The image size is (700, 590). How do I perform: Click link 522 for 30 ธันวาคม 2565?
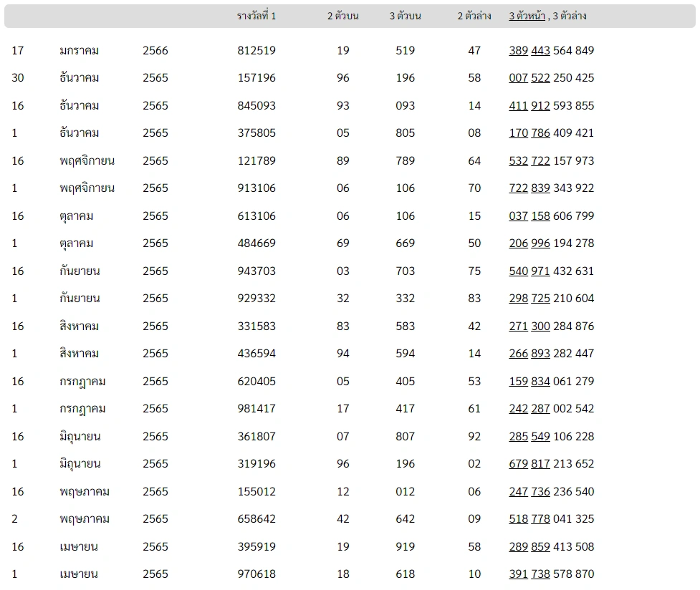pyautogui.click(x=540, y=77)
